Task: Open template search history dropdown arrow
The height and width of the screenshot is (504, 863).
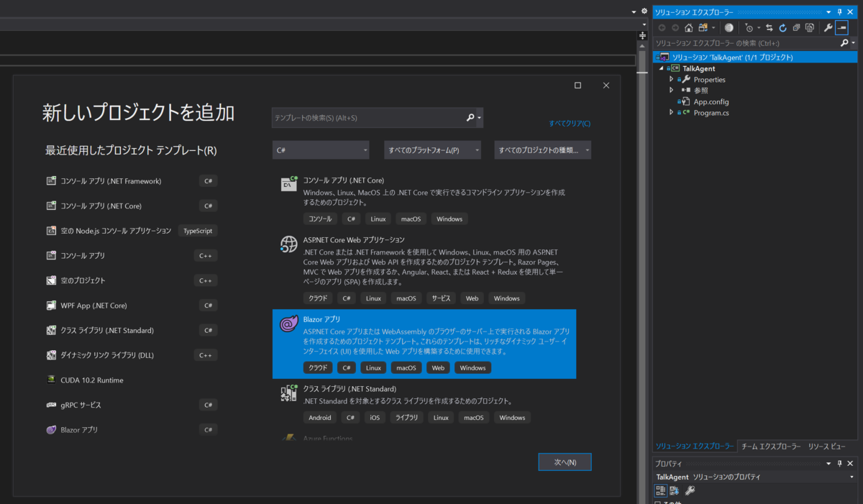Action: coord(479,118)
